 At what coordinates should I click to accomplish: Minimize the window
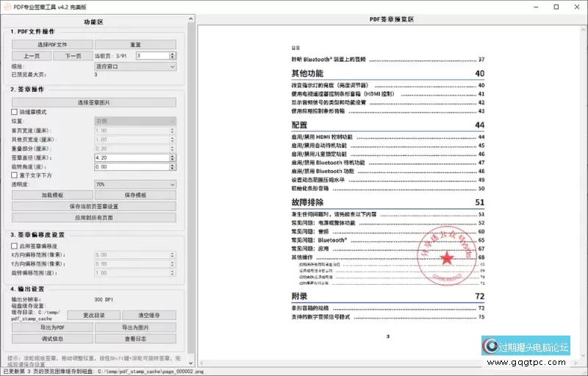[537, 7]
